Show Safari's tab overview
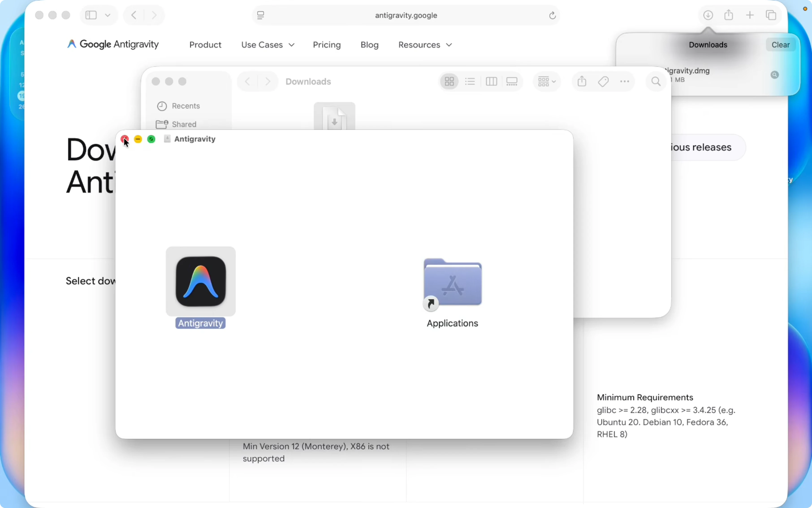This screenshot has width=812, height=508. [x=771, y=15]
